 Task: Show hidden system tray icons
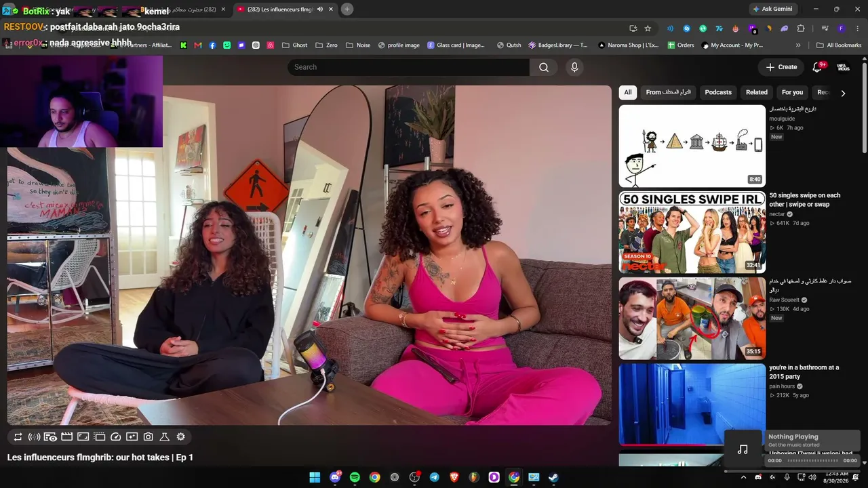click(743, 477)
